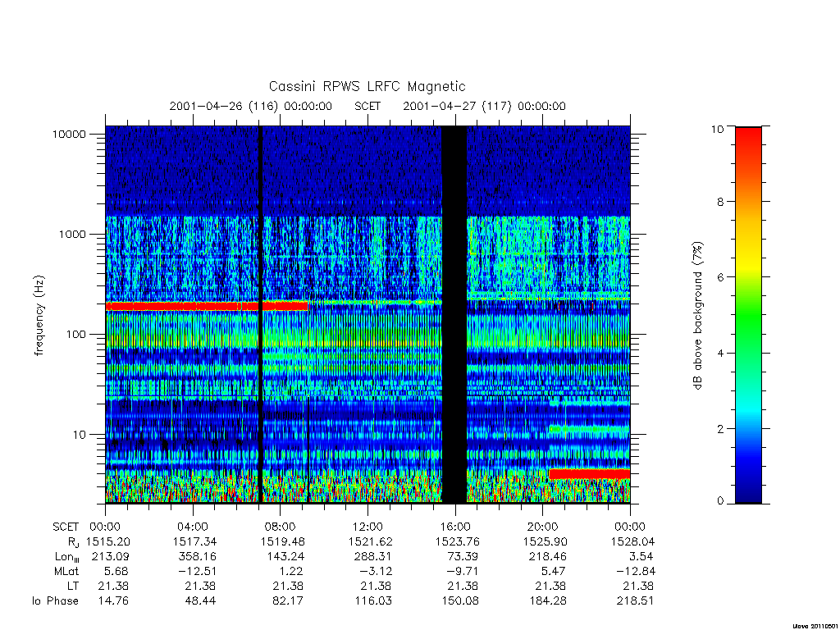840x630 pixels.
Task: Click the 1000 frequency axis label
Action: coord(72,234)
